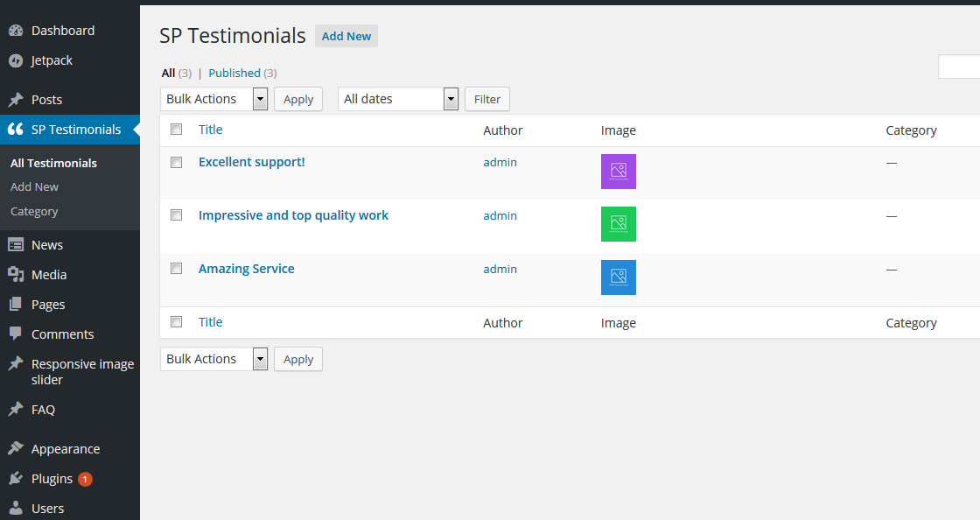
Task: Click the Jetpack logo icon
Action: [16, 60]
